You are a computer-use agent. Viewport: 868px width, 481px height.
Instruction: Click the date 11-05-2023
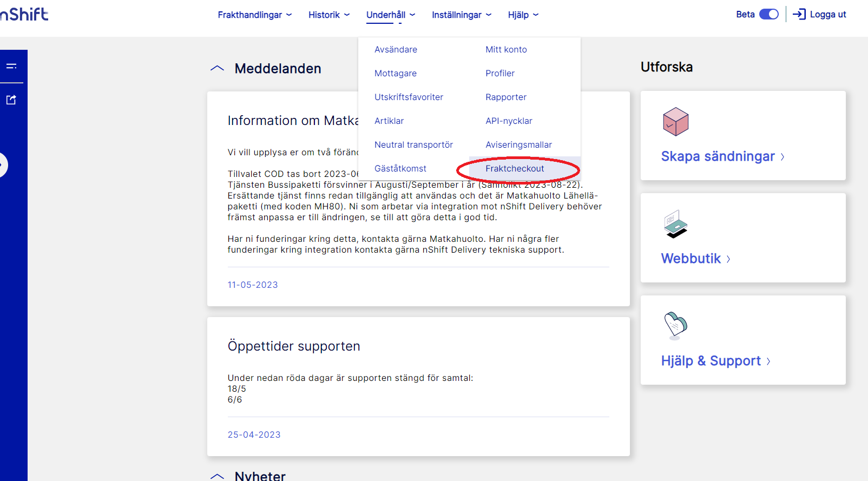point(253,285)
